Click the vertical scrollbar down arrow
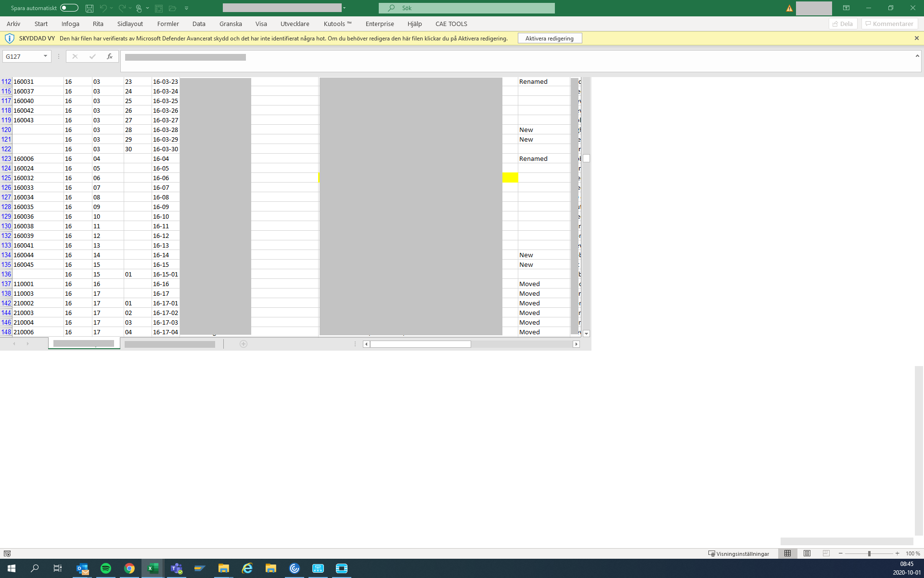This screenshot has height=578, width=924. pyautogui.click(x=586, y=333)
